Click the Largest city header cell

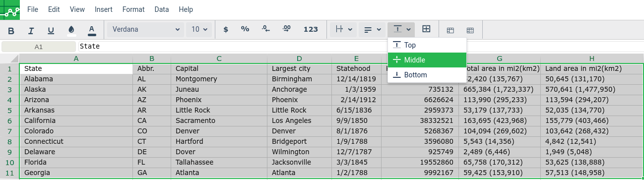pos(299,68)
